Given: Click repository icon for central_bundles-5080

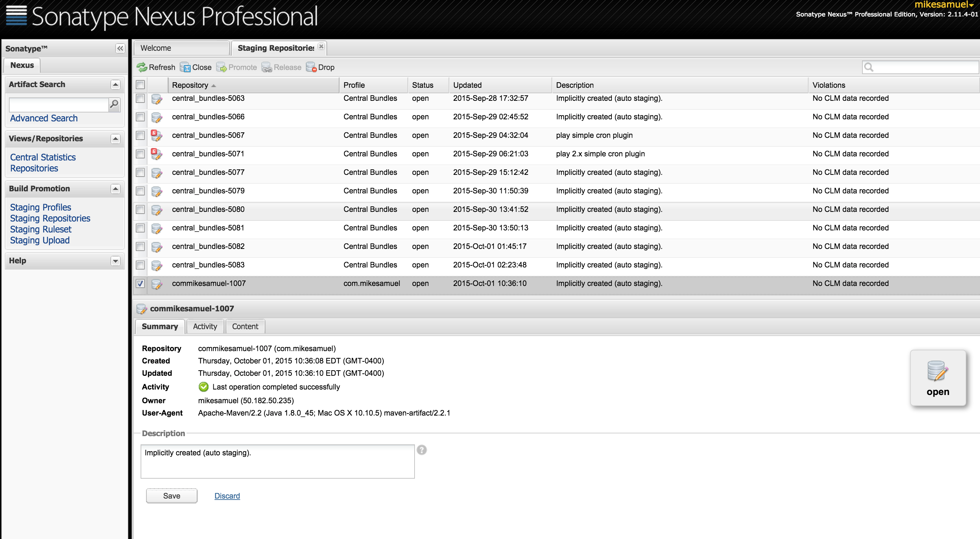Looking at the screenshot, I should (157, 209).
